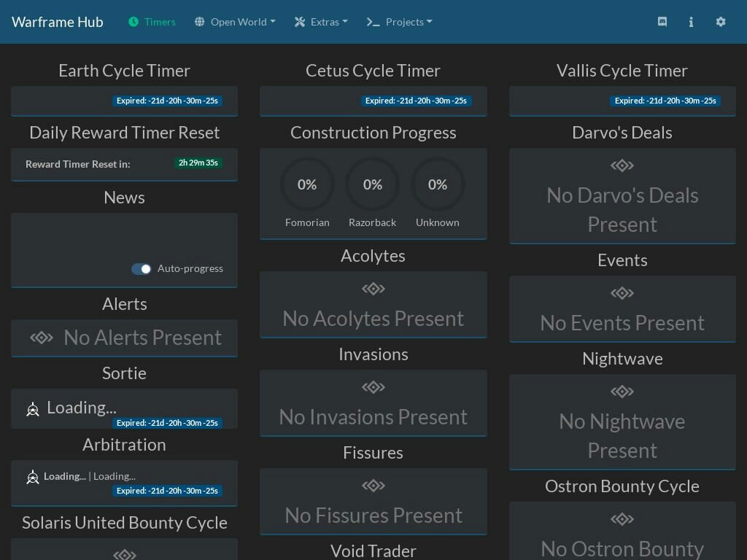The width and height of the screenshot is (747, 560).
Task: Expand the Open World dropdown
Action: pyautogui.click(x=236, y=22)
